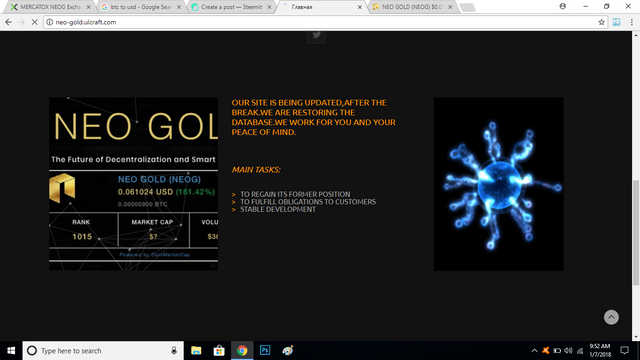Open the Windows Start menu
The height and width of the screenshot is (360, 640).
coord(11,351)
